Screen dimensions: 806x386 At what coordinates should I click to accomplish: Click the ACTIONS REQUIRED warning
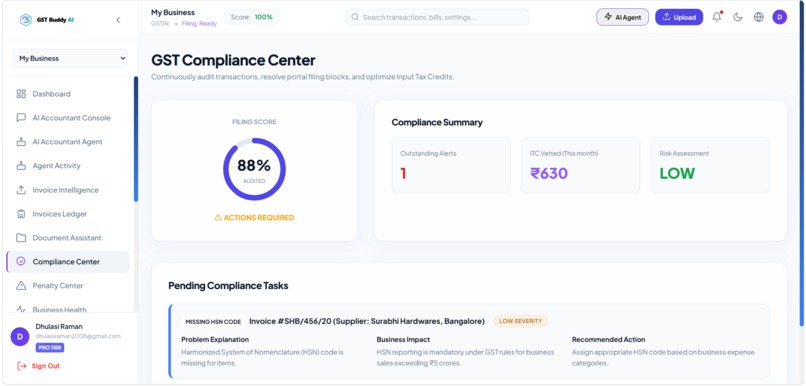click(x=254, y=217)
